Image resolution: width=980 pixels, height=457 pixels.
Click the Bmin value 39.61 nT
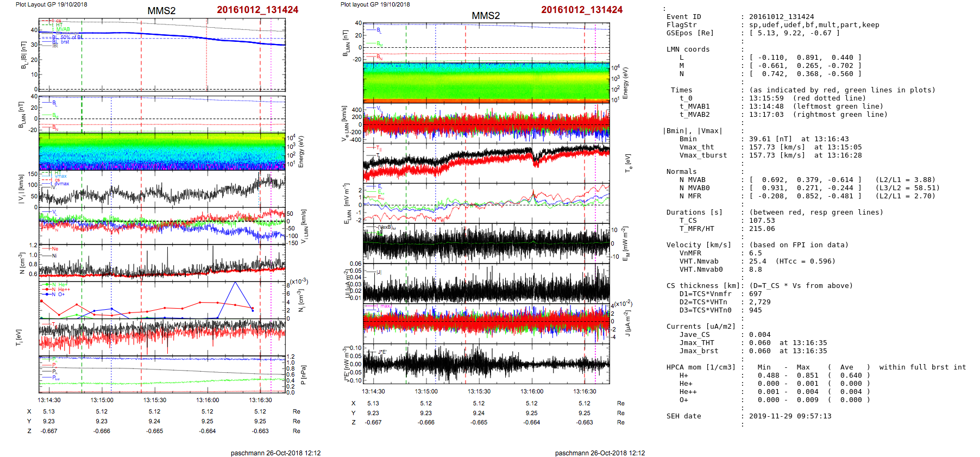(x=770, y=139)
